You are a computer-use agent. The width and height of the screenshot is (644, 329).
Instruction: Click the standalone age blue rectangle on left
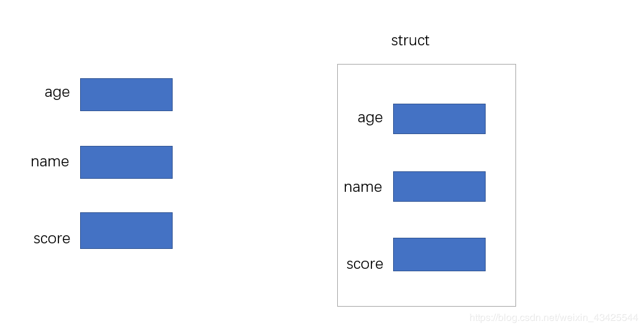click(x=126, y=94)
